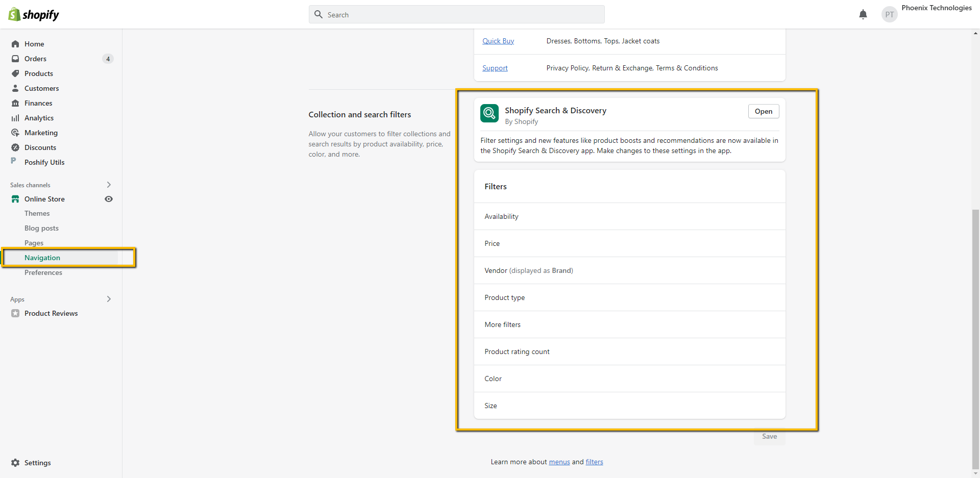Focus the Search input field
This screenshot has width=980, height=478.
[x=457, y=14]
